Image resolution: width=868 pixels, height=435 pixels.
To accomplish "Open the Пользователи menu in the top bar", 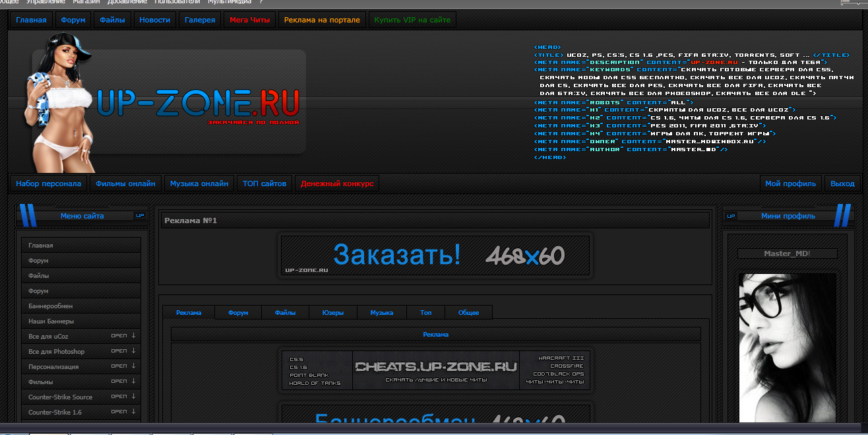I will click(x=179, y=3).
